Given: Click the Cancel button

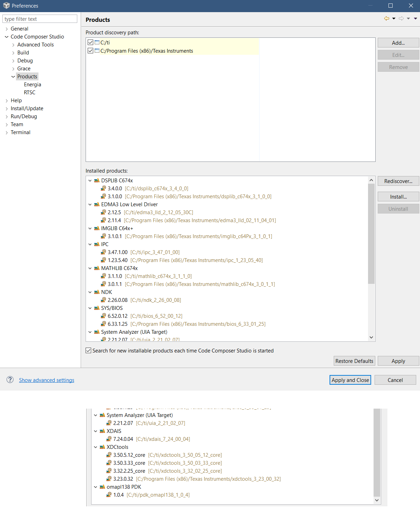Looking at the screenshot, I should 395,380.
